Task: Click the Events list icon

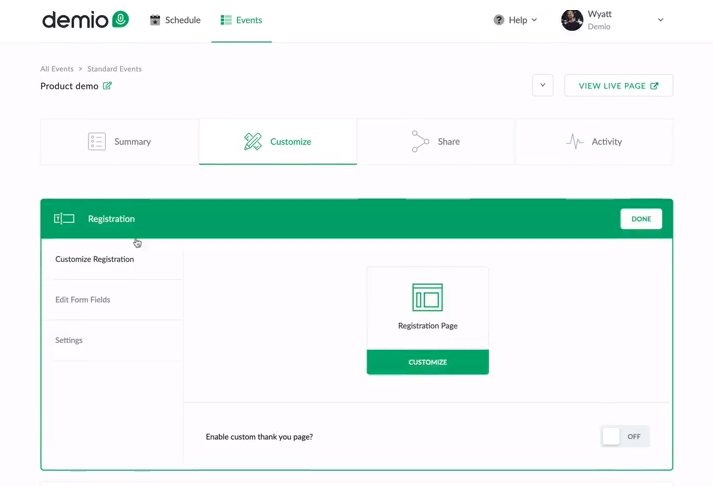Action: (226, 20)
